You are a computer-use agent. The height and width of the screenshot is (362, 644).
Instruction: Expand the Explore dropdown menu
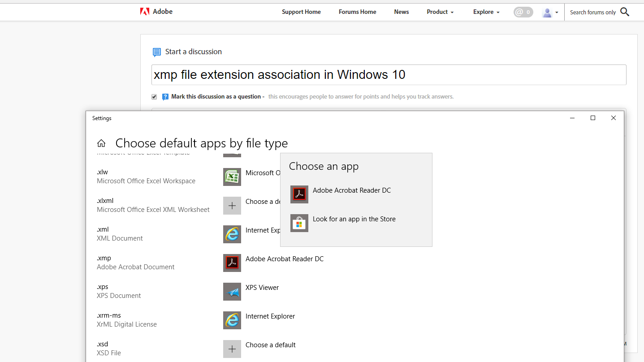click(x=486, y=12)
